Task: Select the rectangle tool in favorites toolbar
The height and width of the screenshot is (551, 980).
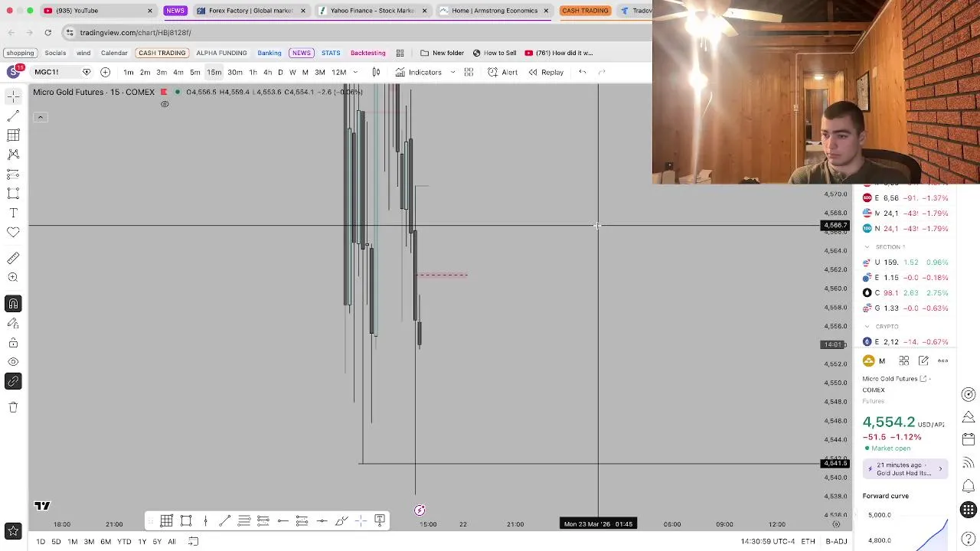Action: coord(186,521)
